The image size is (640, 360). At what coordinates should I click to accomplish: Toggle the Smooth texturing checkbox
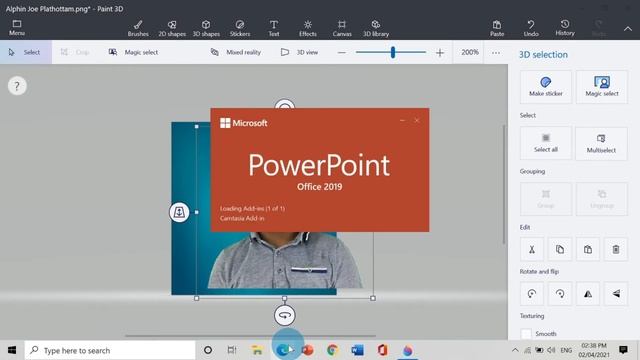pos(527,333)
